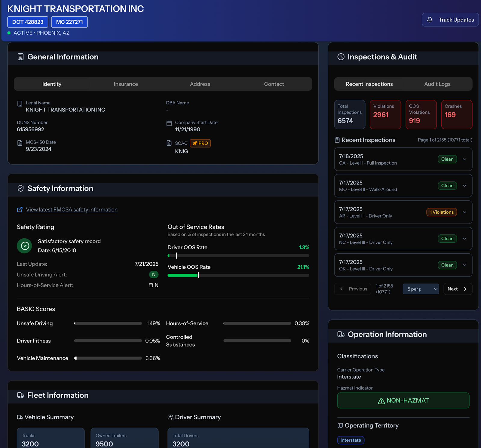Click the truck icon beside Fleet Information
The height and width of the screenshot is (448, 481).
click(x=20, y=395)
